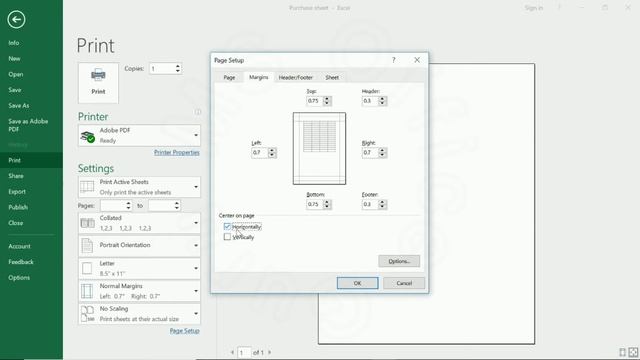Click Cancel in Page Setup dialog
Viewport: 640px width, 360px height.
click(404, 283)
